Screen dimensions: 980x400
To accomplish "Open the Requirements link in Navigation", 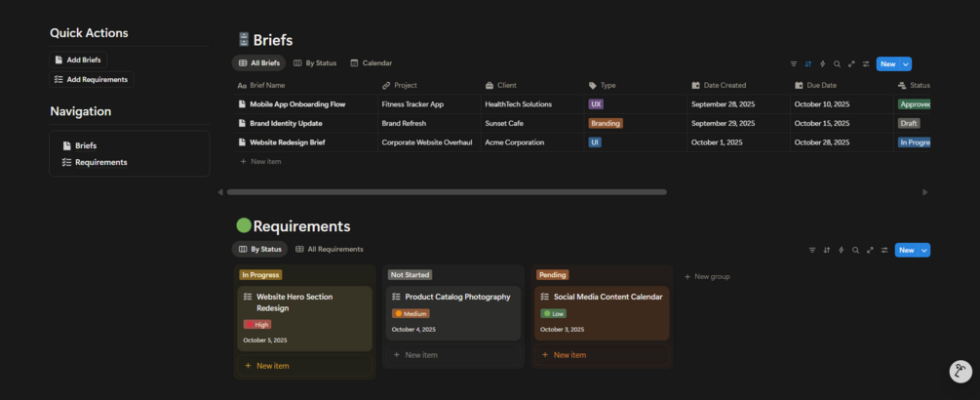I will (x=100, y=162).
